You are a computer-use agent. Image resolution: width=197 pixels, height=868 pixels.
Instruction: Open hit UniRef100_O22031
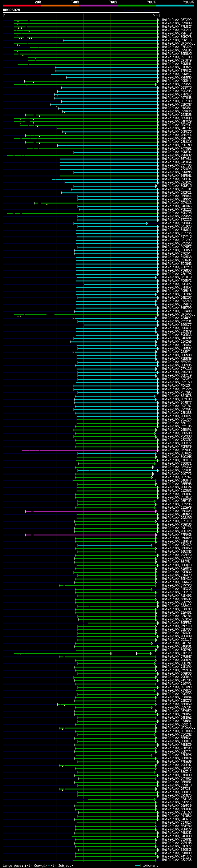tap(177, 470)
